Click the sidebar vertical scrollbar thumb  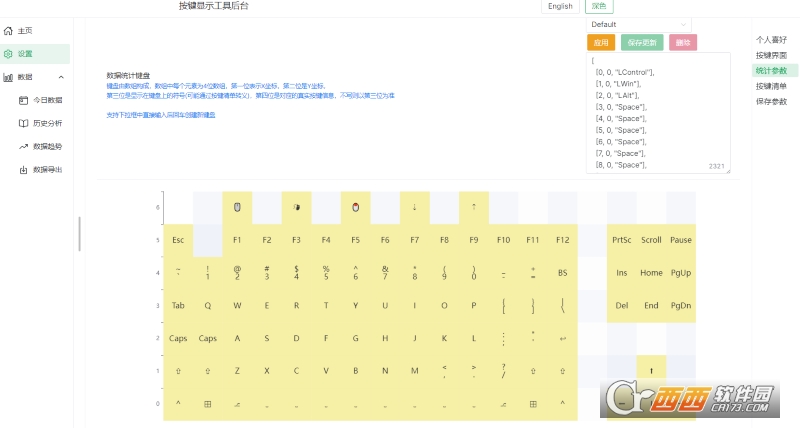click(80, 234)
